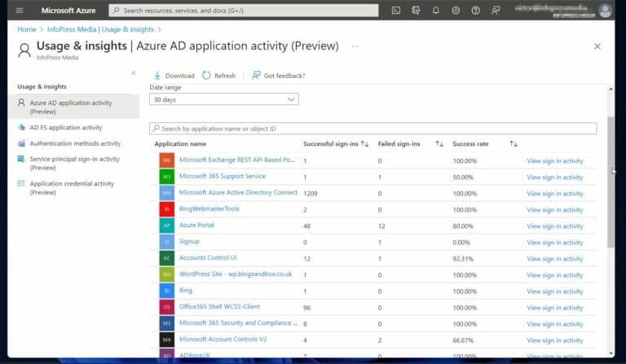Open Microsoft Account Controls V2 link
The height and width of the screenshot is (364, 626).
tap(223, 340)
